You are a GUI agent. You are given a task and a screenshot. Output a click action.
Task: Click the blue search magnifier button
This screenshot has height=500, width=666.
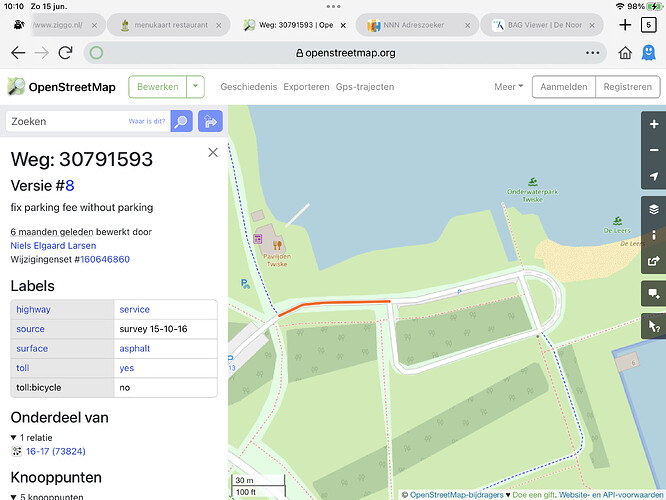[181, 121]
